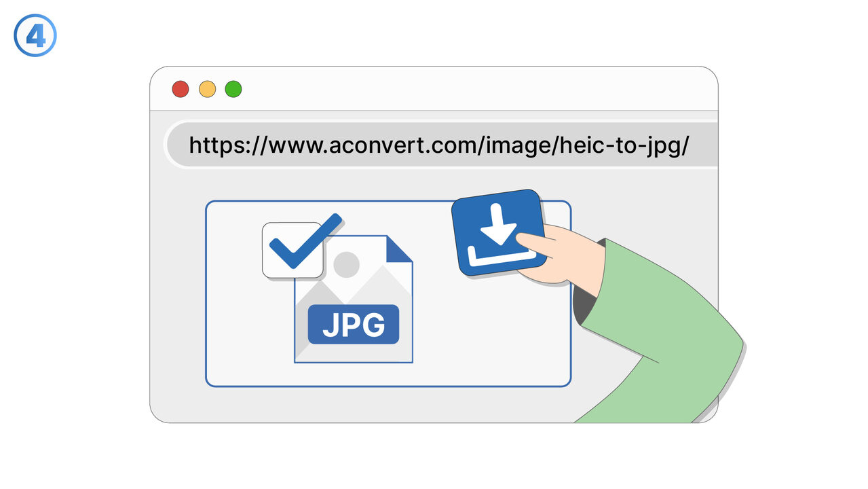Image resolution: width=868 pixels, height=489 pixels.
Task: Click the blue JPG label badge
Action: (x=354, y=325)
